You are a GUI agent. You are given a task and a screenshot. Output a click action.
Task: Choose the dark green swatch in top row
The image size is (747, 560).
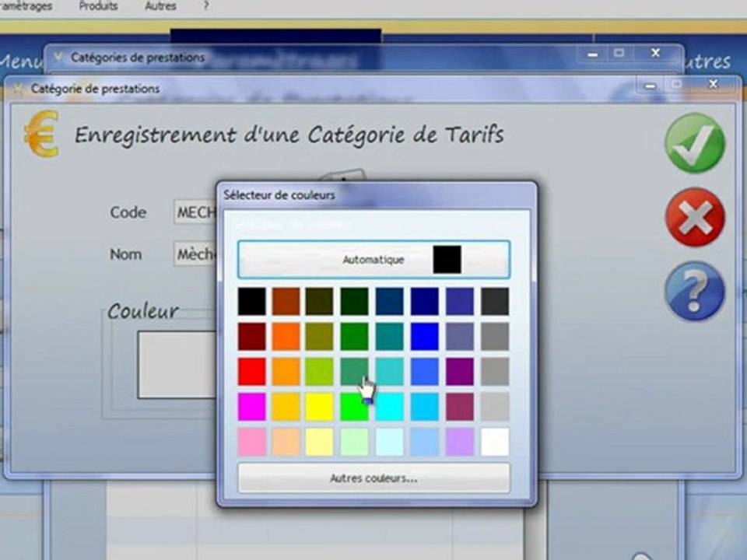coord(354,301)
